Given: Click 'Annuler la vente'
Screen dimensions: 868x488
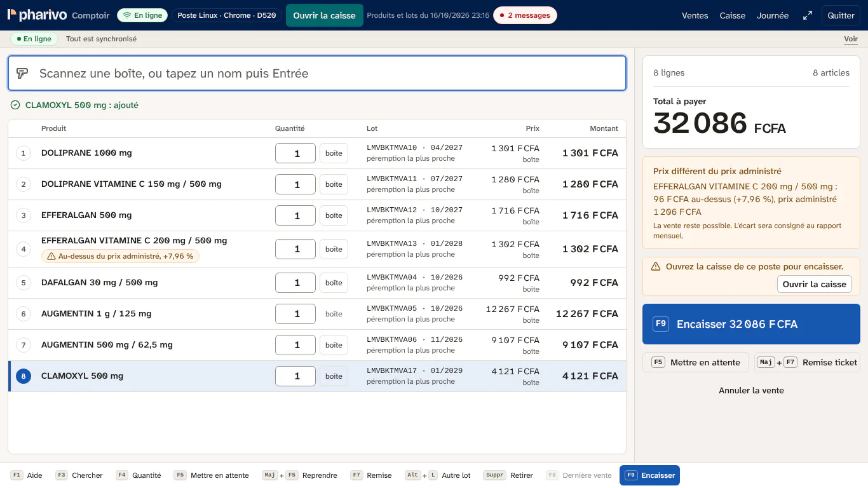Looking at the screenshot, I should tap(751, 390).
